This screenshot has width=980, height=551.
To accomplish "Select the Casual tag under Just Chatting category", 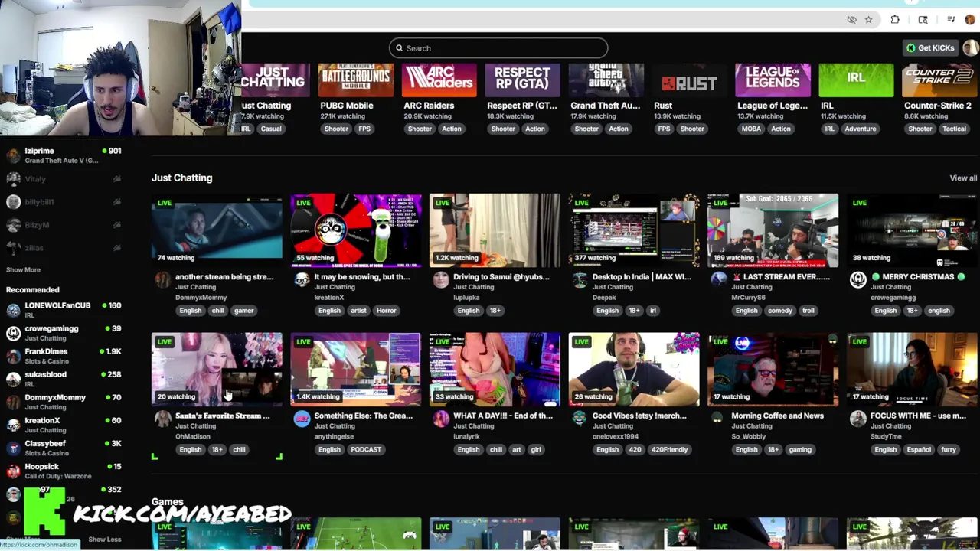I will (x=271, y=129).
